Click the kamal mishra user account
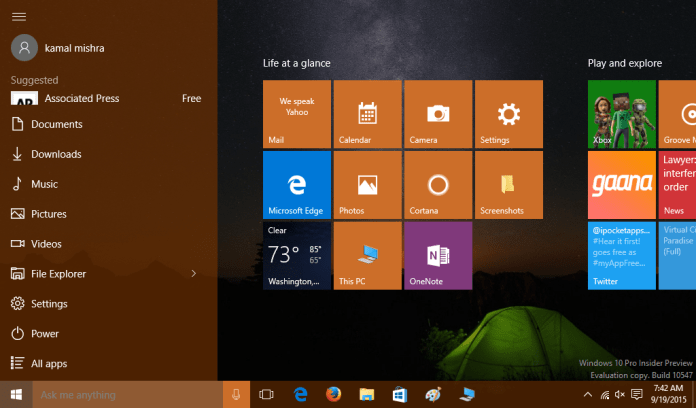 click(58, 48)
